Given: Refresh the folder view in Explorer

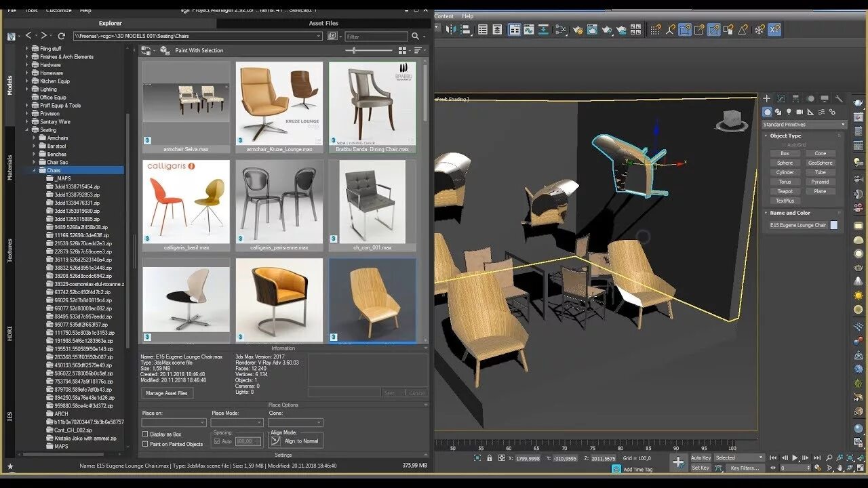Looking at the screenshot, I should pos(61,36).
